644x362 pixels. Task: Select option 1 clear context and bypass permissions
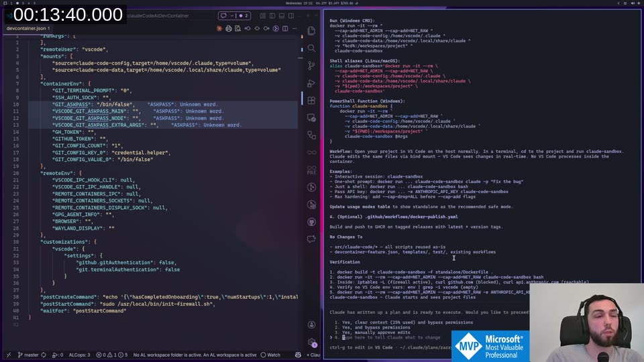coord(404,322)
